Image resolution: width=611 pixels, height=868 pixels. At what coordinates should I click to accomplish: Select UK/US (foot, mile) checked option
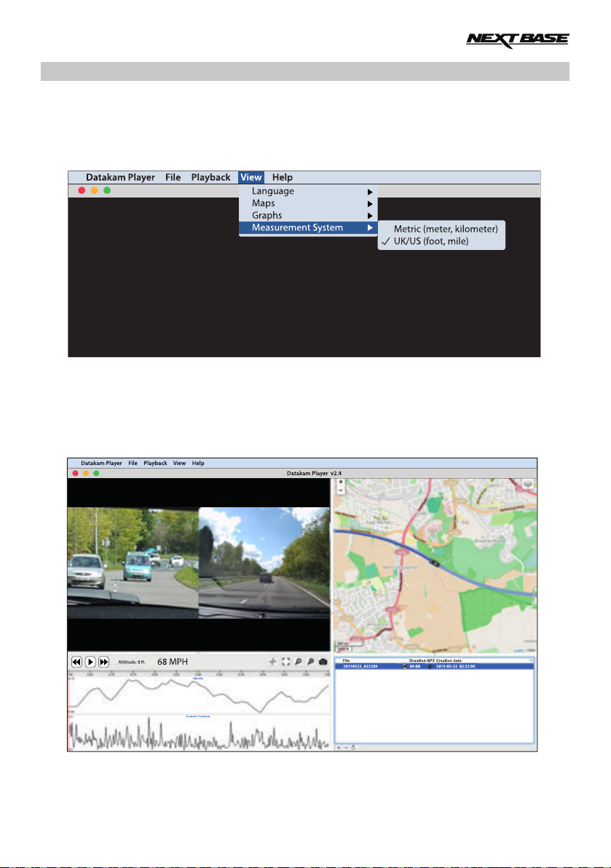(x=441, y=241)
